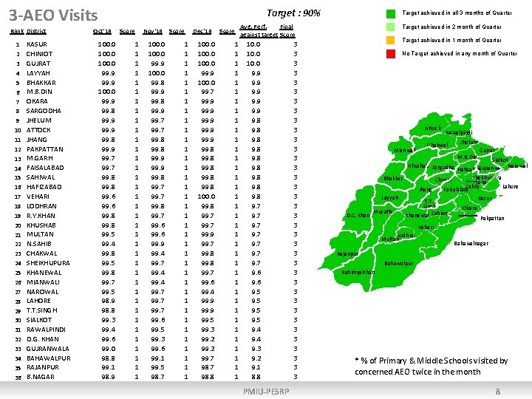Click the D.G. Khan label on the map

tap(358, 216)
